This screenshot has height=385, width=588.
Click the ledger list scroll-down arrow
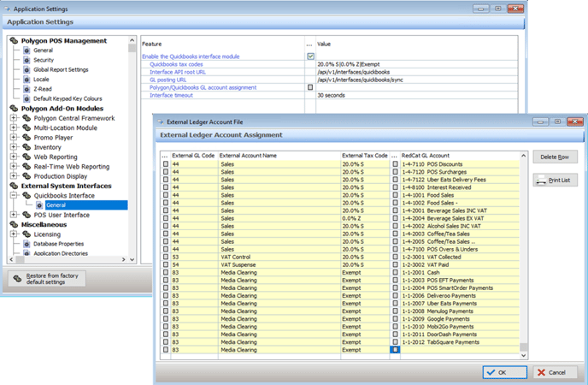tap(524, 355)
